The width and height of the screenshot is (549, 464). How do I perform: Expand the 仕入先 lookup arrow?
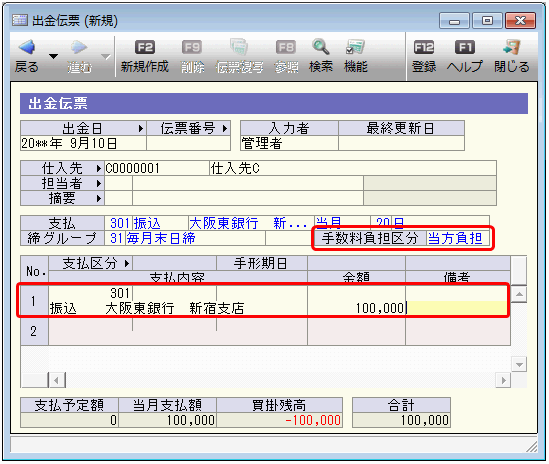tap(99, 168)
